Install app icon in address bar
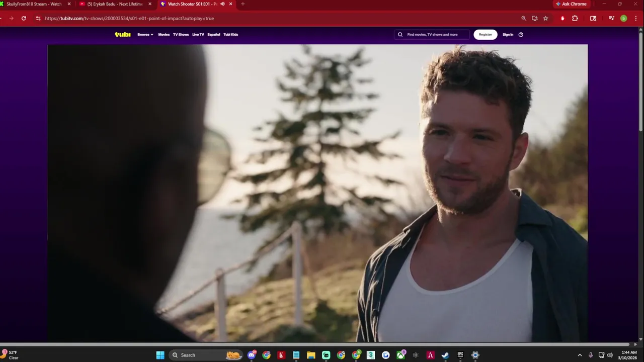 coord(534,19)
